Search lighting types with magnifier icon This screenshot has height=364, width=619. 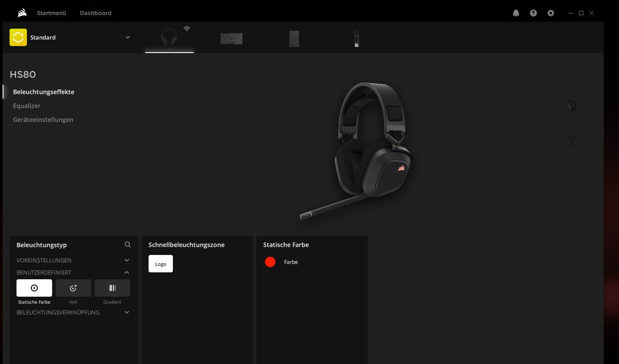click(x=128, y=245)
